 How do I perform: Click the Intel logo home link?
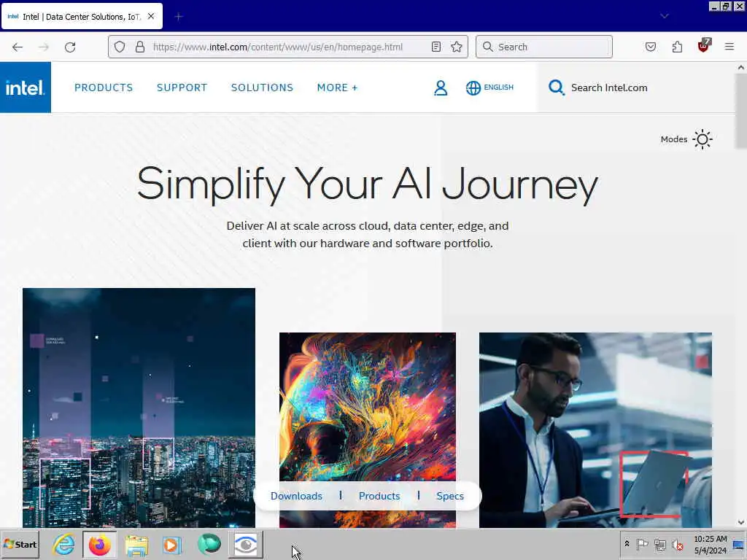(26, 87)
